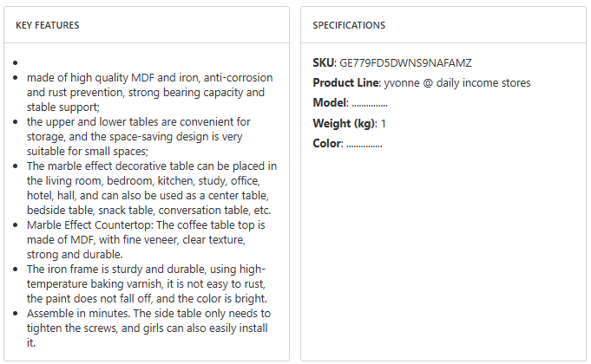Click the SKU label

(324, 63)
